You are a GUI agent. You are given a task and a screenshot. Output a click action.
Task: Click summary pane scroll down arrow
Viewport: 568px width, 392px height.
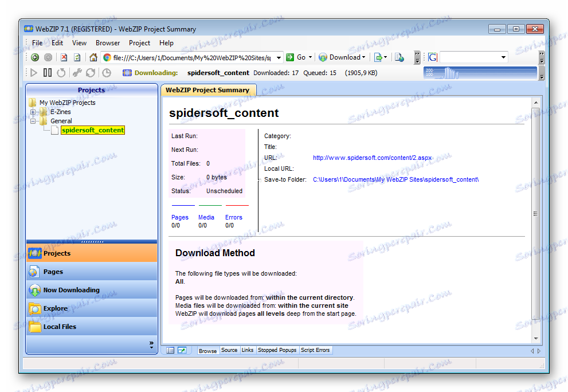click(x=536, y=338)
